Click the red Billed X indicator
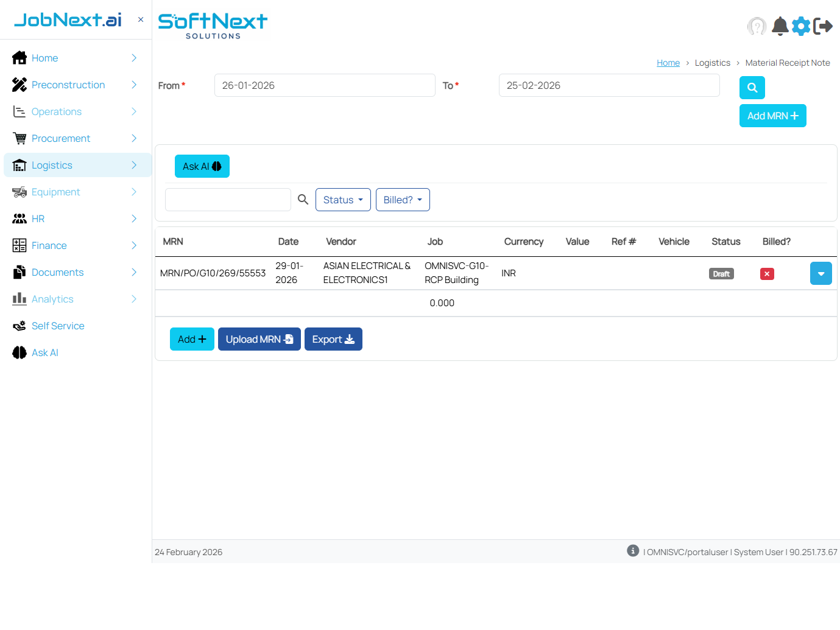This screenshot has height=630, width=840. click(767, 274)
